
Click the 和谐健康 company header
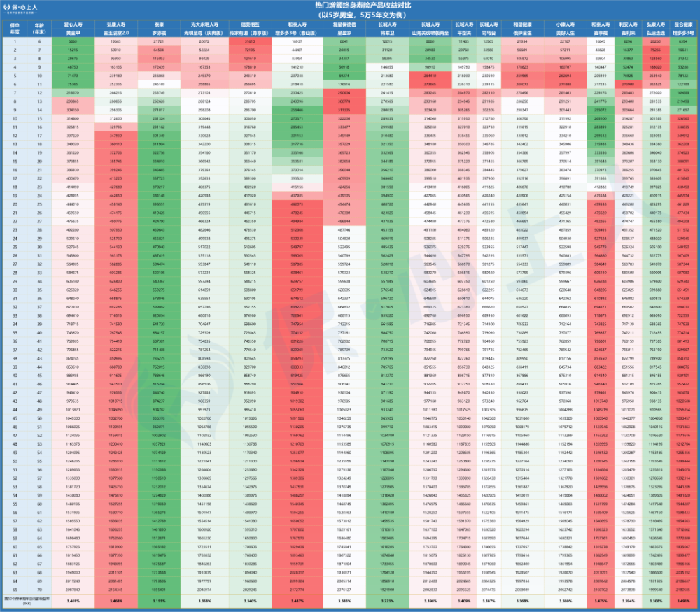pyautogui.click(x=522, y=24)
